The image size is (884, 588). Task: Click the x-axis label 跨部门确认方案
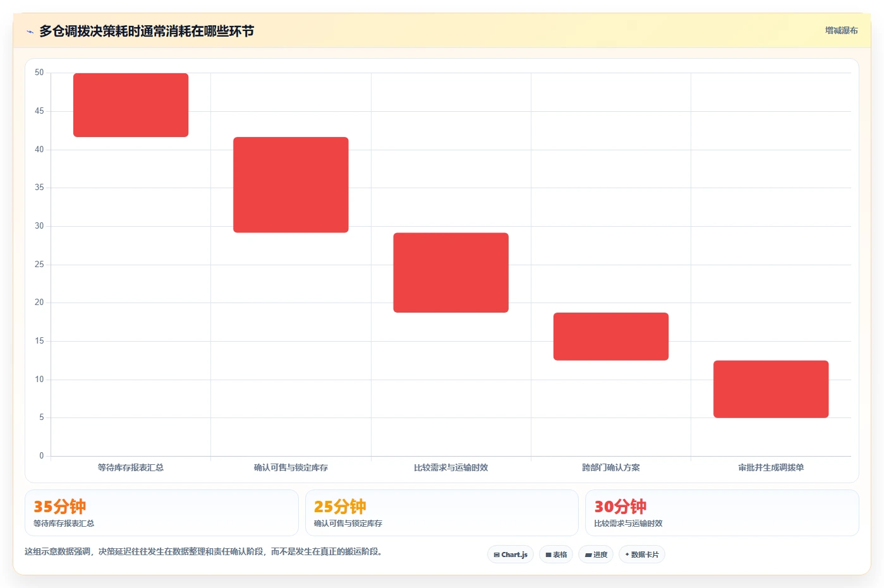[611, 468]
